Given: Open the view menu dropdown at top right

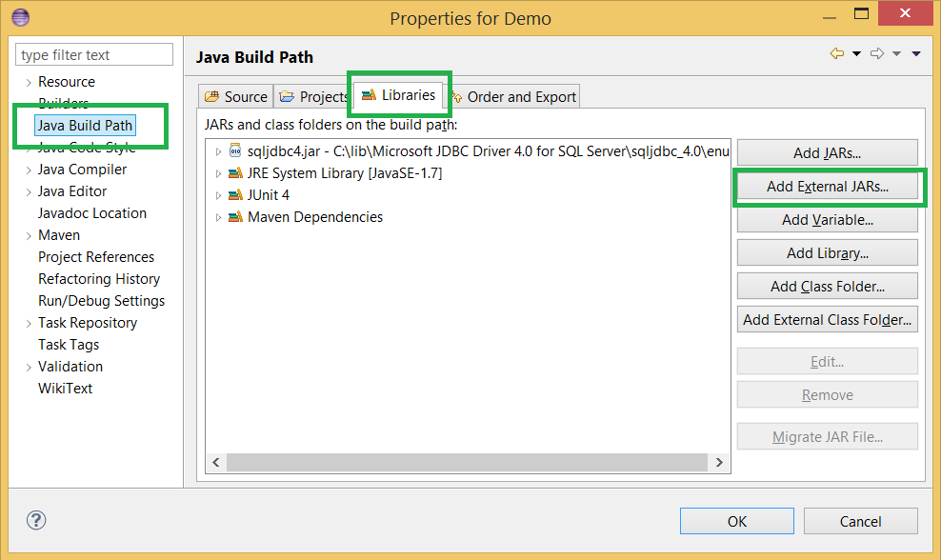Looking at the screenshot, I should [x=913, y=54].
